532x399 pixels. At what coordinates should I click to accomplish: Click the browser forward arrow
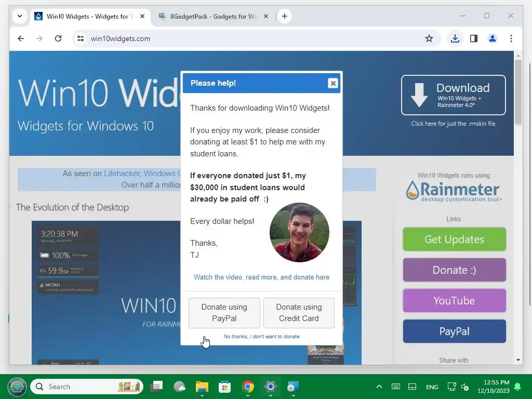tap(39, 38)
